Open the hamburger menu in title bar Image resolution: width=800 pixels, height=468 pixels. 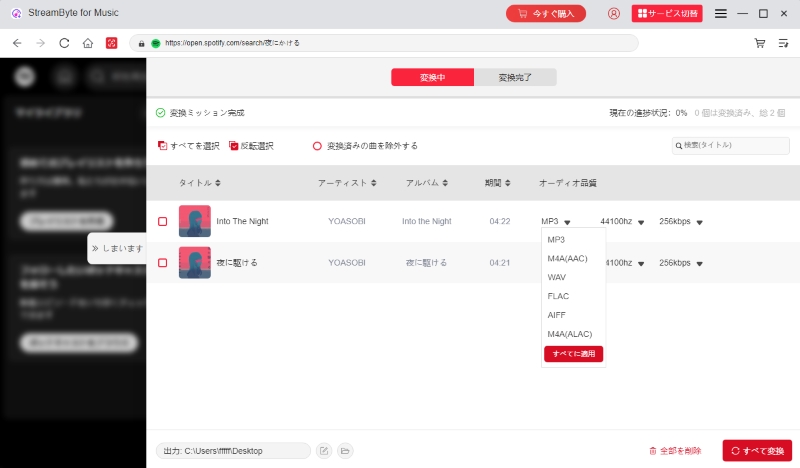pos(720,14)
